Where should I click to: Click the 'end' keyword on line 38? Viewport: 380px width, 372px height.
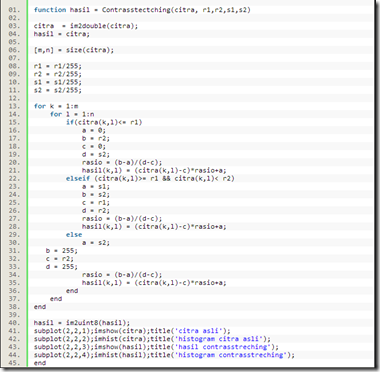click(x=40, y=306)
